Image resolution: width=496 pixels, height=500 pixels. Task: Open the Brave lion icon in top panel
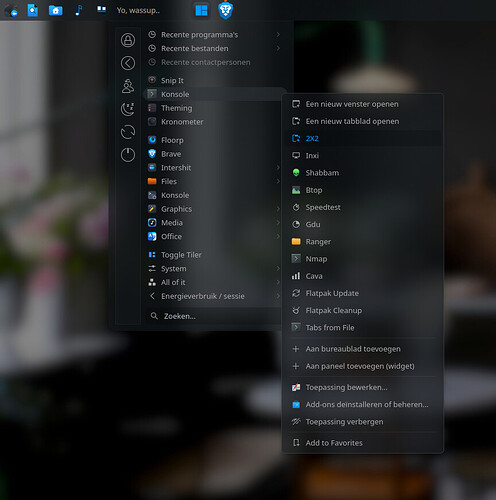point(226,10)
